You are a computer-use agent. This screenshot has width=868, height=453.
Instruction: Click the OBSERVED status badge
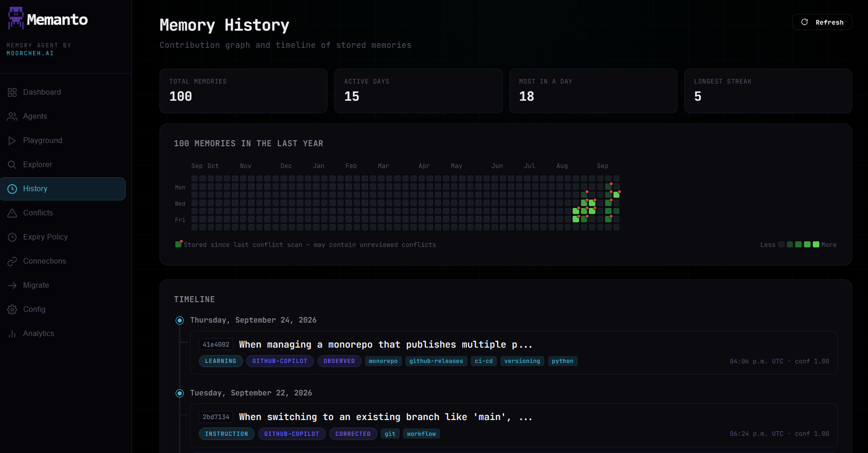[x=339, y=361]
